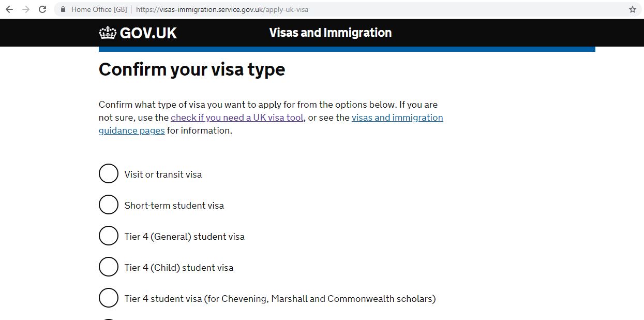Image resolution: width=644 pixels, height=320 pixels.
Task: Click the Tier 4 (Child) student visa label
Action: 178,268
